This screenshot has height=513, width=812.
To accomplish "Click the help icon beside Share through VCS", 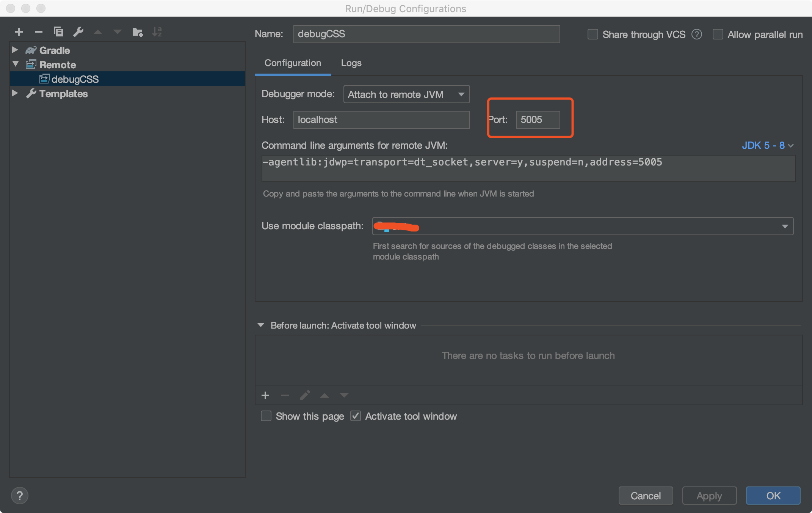I will point(696,35).
